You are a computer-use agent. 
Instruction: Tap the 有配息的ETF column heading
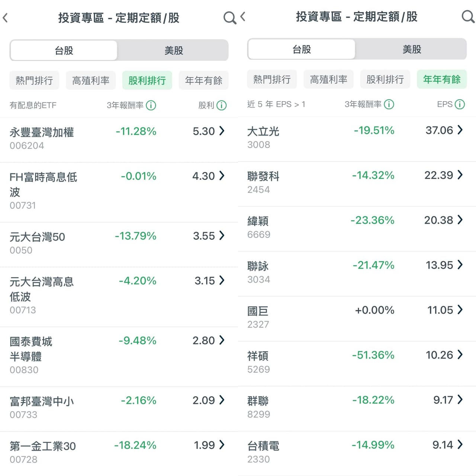pyautogui.click(x=33, y=105)
